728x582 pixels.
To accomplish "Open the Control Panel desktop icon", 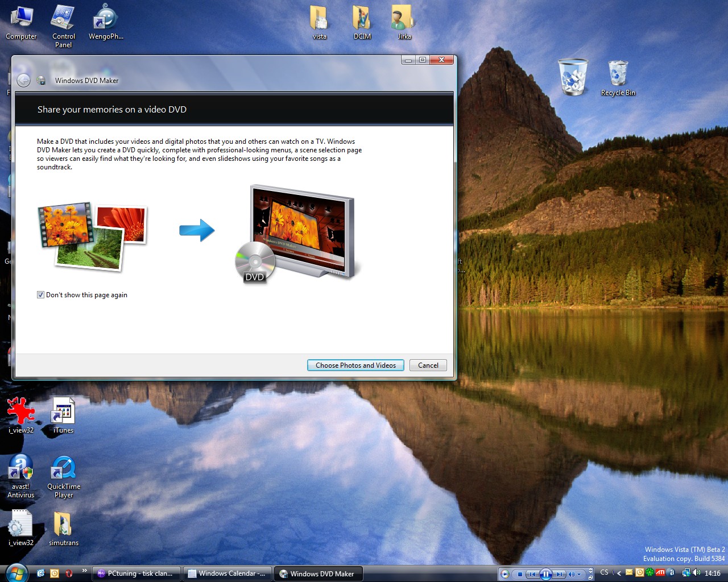I will click(x=63, y=26).
